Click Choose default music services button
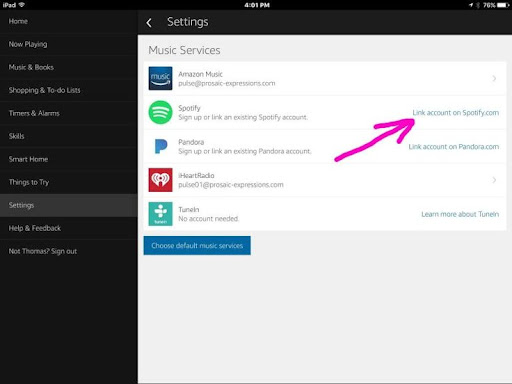The height and width of the screenshot is (384, 512). tap(197, 246)
